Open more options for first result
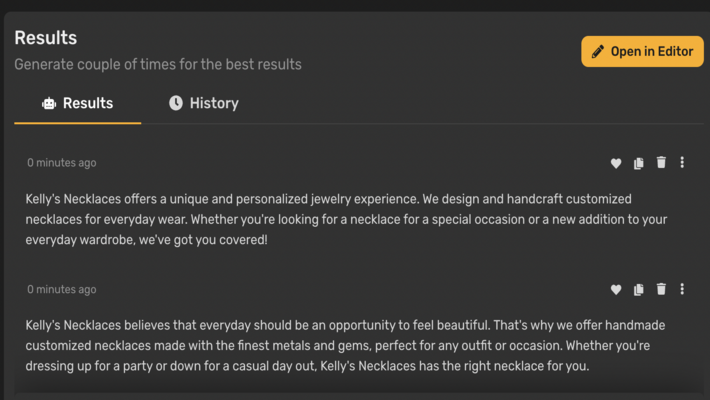Viewport: 710px width, 400px height. tap(682, 162)
